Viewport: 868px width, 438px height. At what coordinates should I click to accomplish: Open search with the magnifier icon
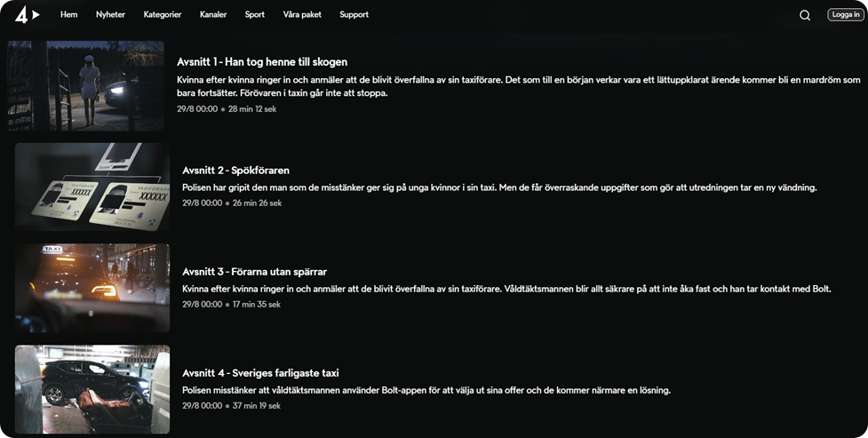pos(805,15)
